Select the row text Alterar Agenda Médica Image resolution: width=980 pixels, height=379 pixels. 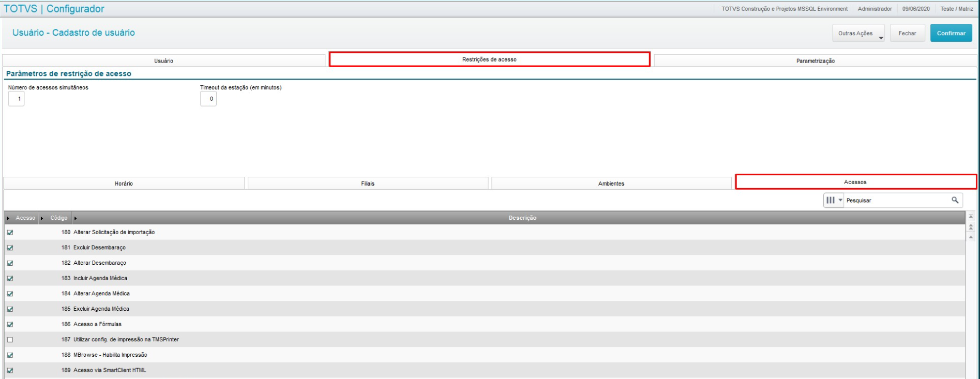pos(101,294)
